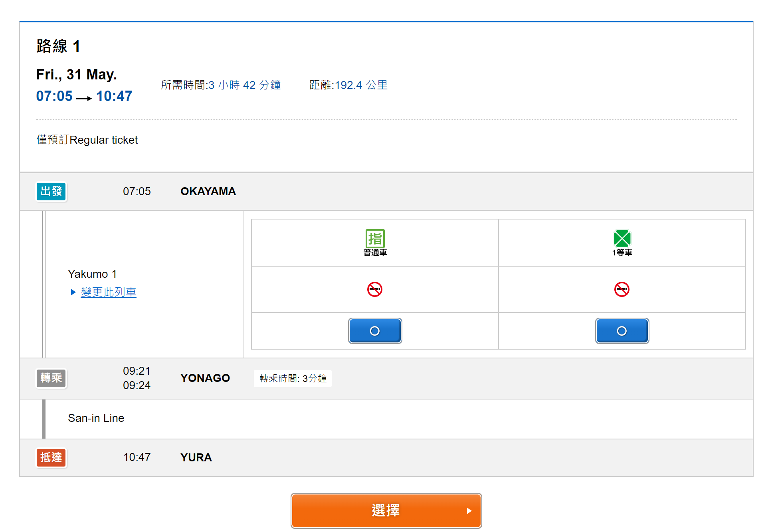Viewport: 772px width, 532px height.
Task: Click the Yakumo 1 train name
Action: pyautogui.click(x=92, y=274)
